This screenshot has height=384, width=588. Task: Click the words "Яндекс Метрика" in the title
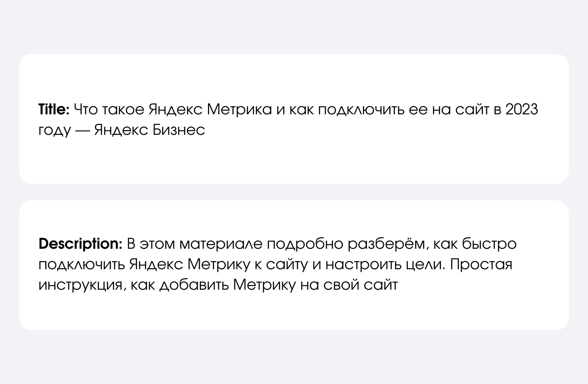210,110
